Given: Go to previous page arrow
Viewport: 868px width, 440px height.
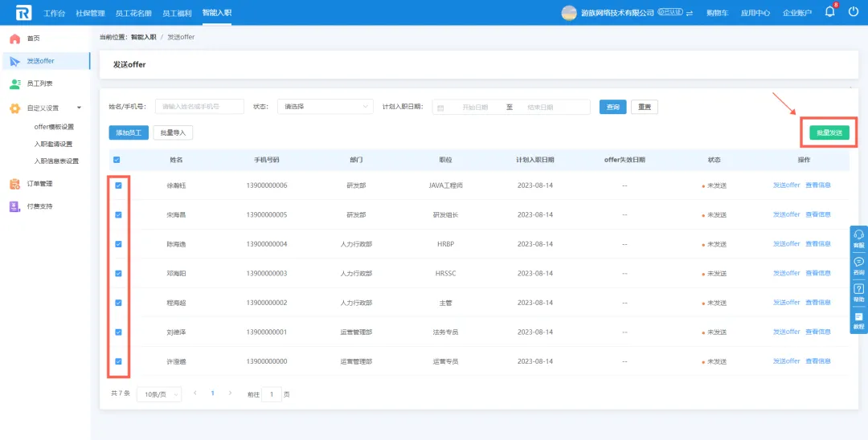Looking at the screenshot, I should click(x=194, y=393).
